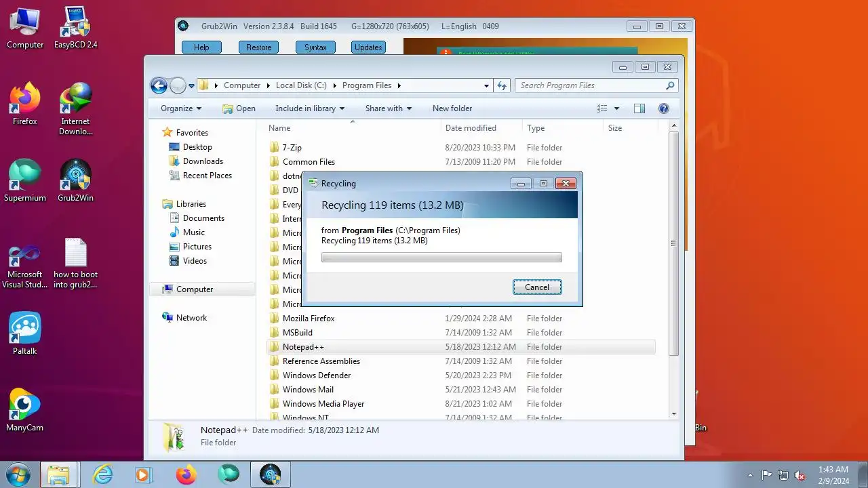Click Grub2Win Restore button
Image resolution: width=868 pixels, height=488 pixels.
[x=258, y=47]
